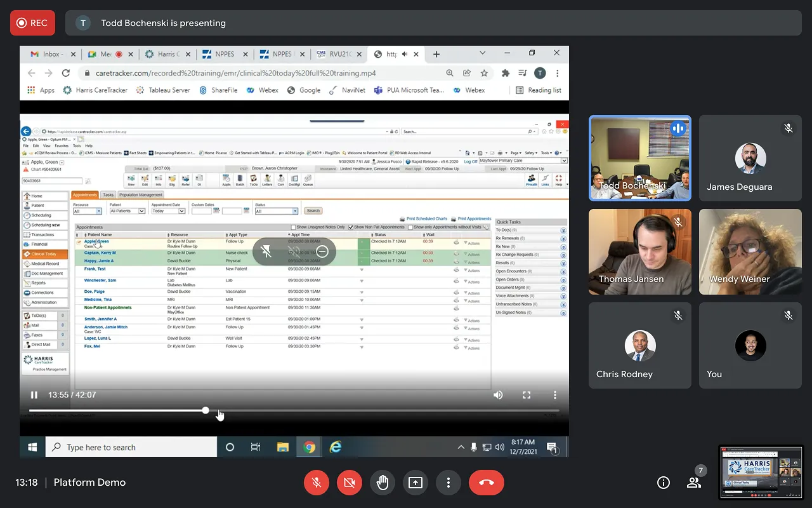Open the Resource dropdown filter
The height and width of the screenshot is (508, 812).
88,211
